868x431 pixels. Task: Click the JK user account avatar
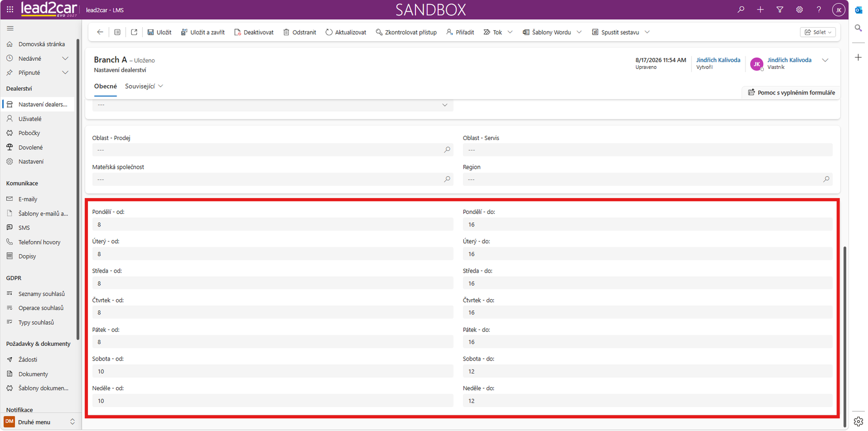(x=838, y=10)
